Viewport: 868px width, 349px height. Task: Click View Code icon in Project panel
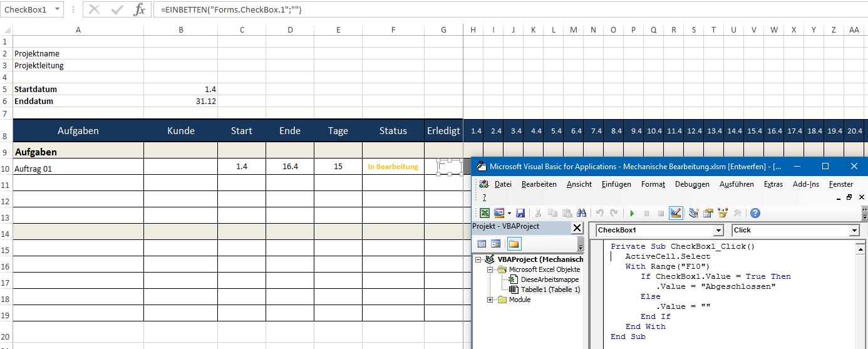click(x=482, y=244)
